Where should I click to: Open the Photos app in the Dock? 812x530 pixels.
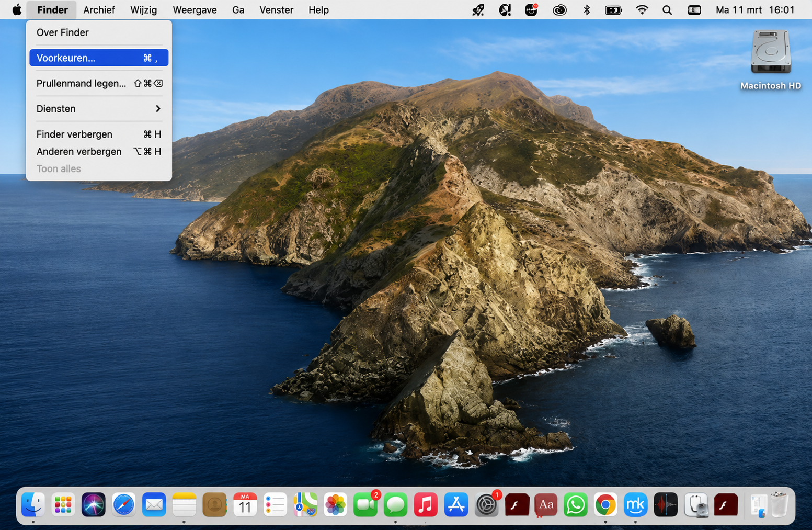coord(335,505)
